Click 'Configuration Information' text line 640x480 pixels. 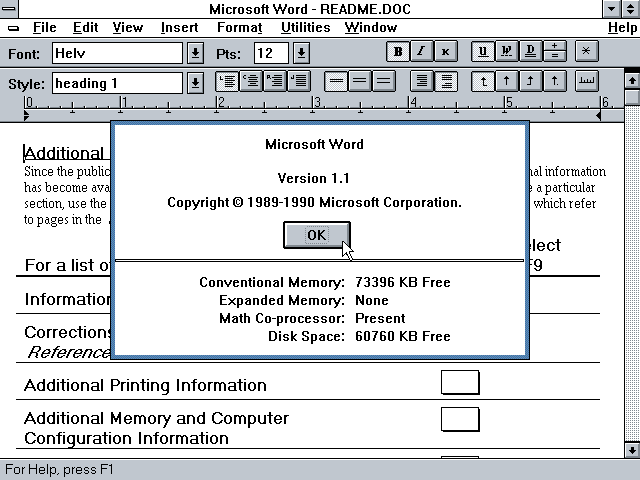(x=126, y=438)
